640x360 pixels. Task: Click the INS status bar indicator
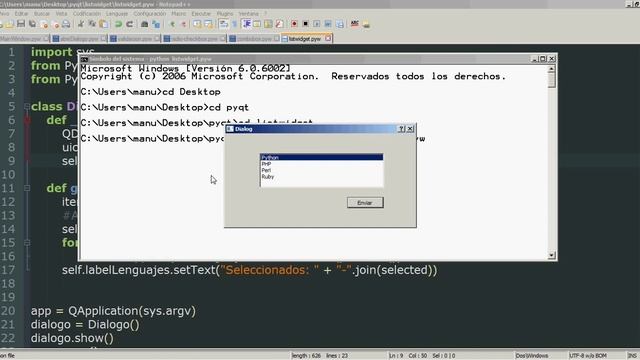(632, 356)
